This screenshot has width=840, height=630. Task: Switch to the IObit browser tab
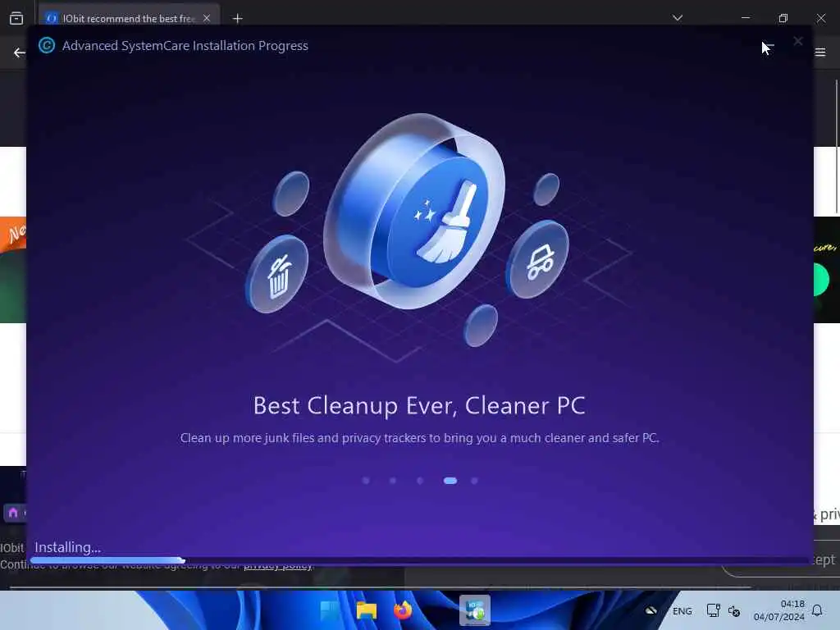129,18
